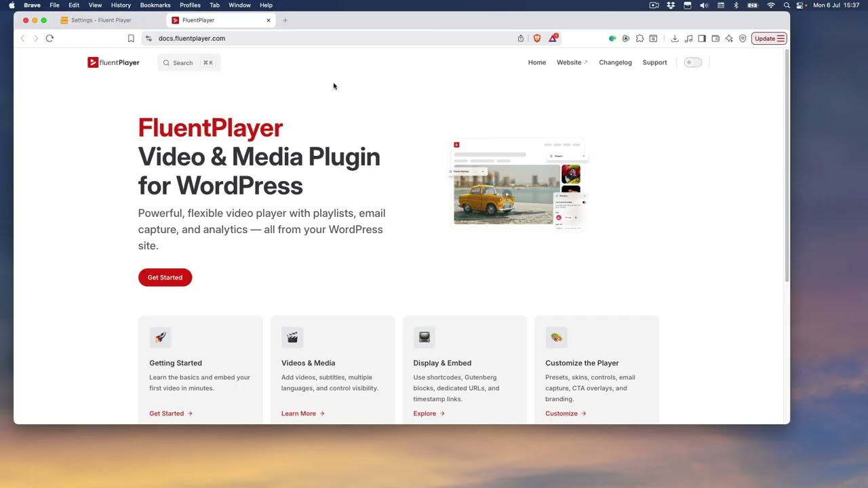Click the address bar URL docs.fluentplayer.com
Screen dimensions: 868x488
(x=192, y=39)
